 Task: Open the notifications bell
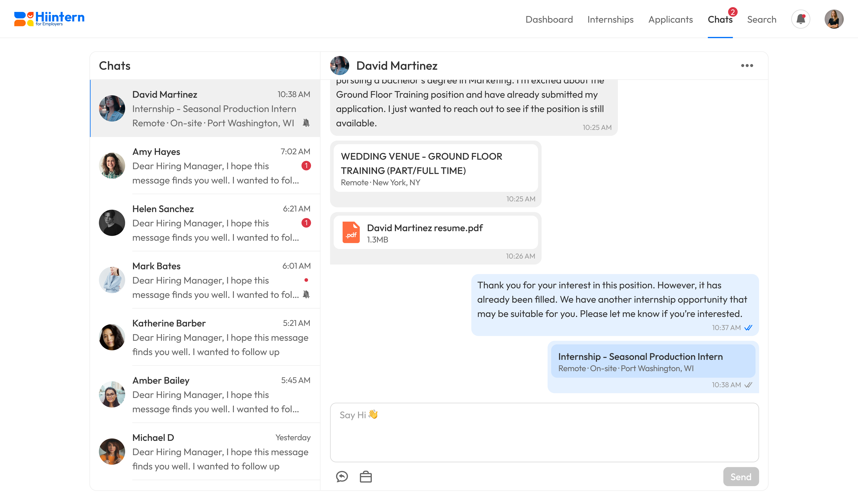[x=801, y=19]
